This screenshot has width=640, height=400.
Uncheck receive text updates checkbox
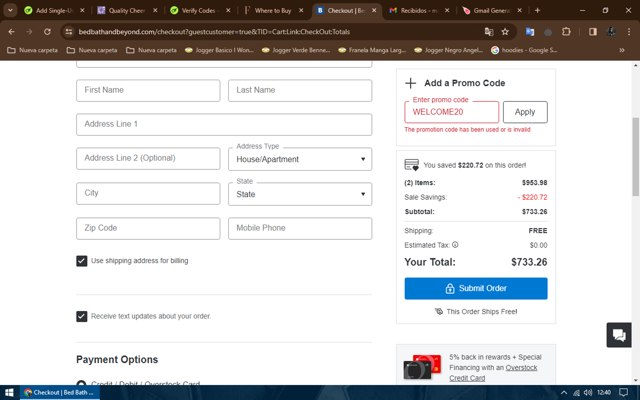[82, 316]
